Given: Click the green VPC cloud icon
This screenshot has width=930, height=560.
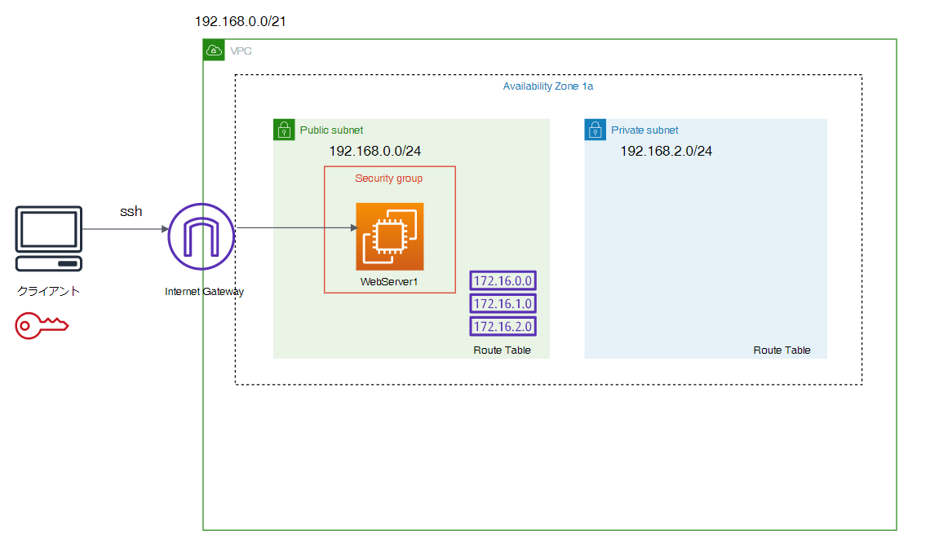Looking at the screenshot, I should (x=214, y=51).
